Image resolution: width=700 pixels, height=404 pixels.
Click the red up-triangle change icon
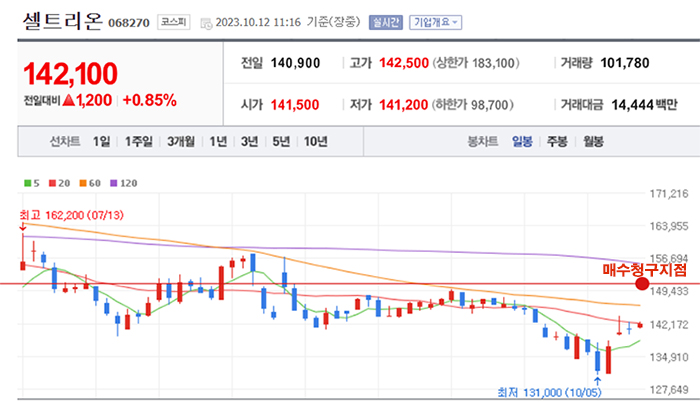point(69,100)
